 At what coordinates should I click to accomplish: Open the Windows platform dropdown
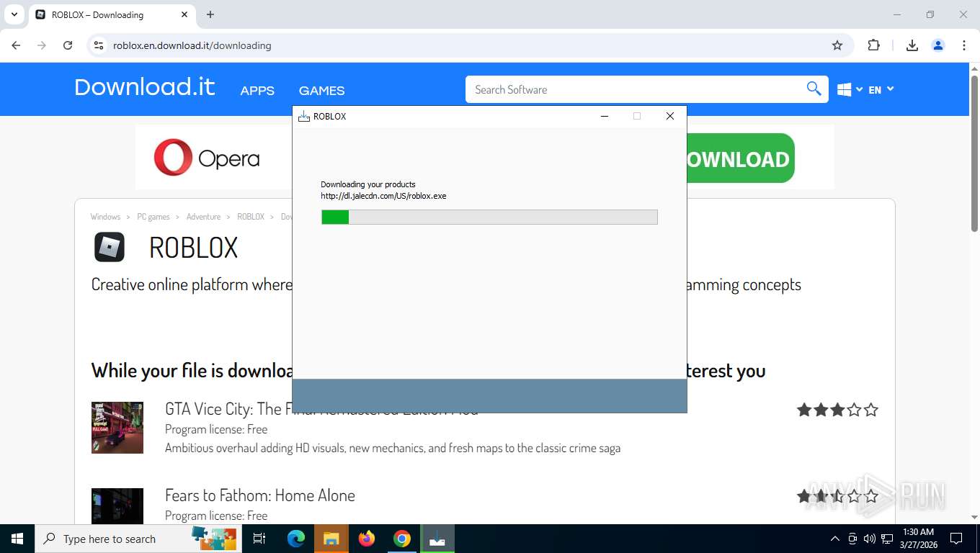point(850,89)
